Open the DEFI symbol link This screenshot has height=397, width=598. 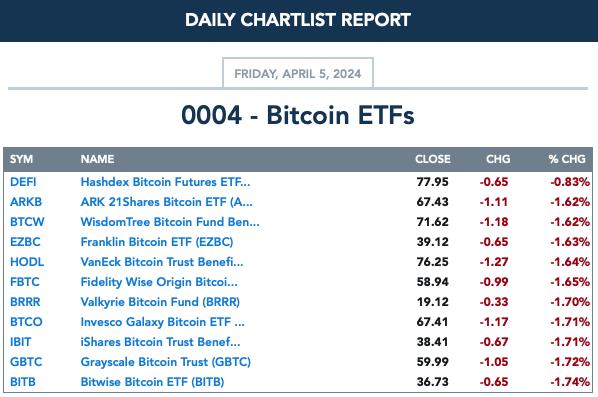23,182
